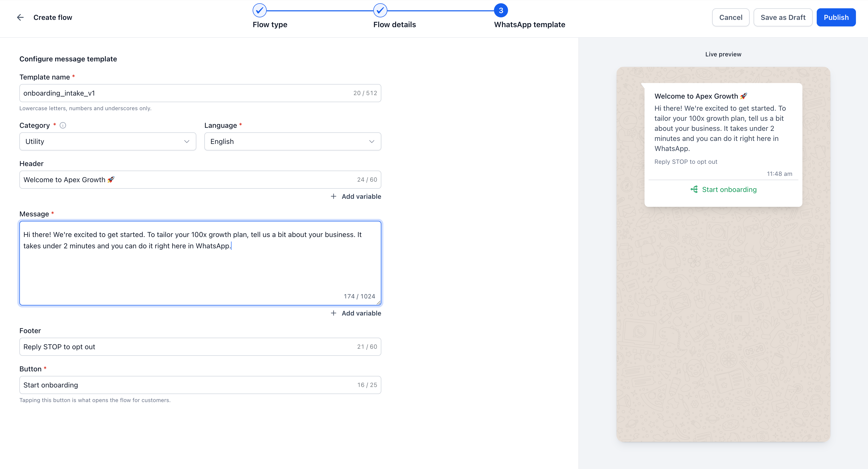
Task: Click the step 3 WhatsApp template circle
Action: pyautogui.click(x=501, y=11)
